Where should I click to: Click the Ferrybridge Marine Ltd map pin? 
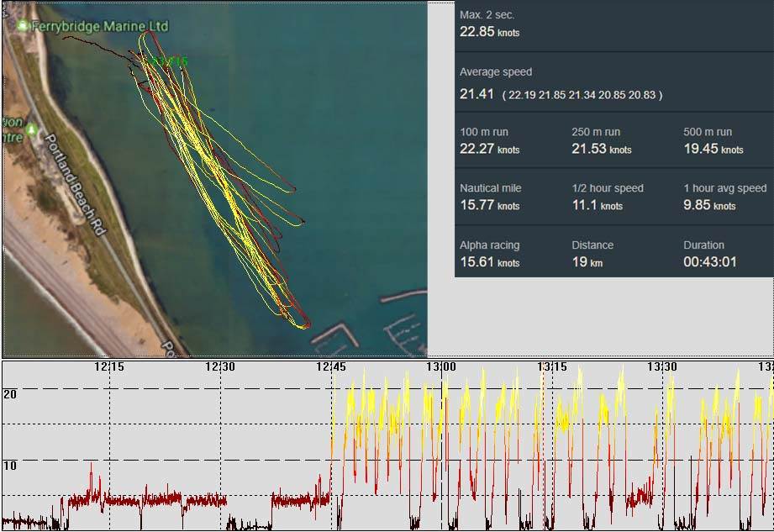pos(22,26)
